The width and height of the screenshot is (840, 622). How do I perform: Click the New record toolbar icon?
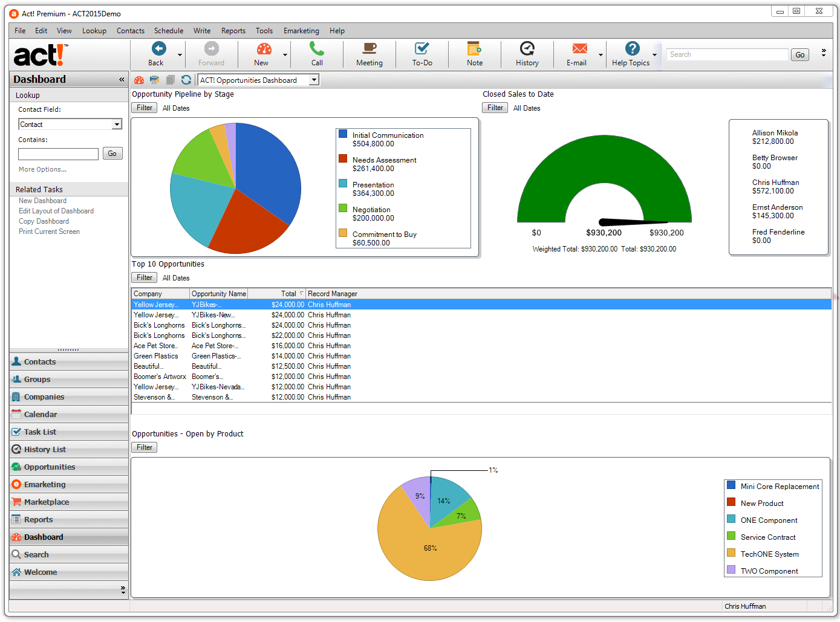tap(264, 49)
